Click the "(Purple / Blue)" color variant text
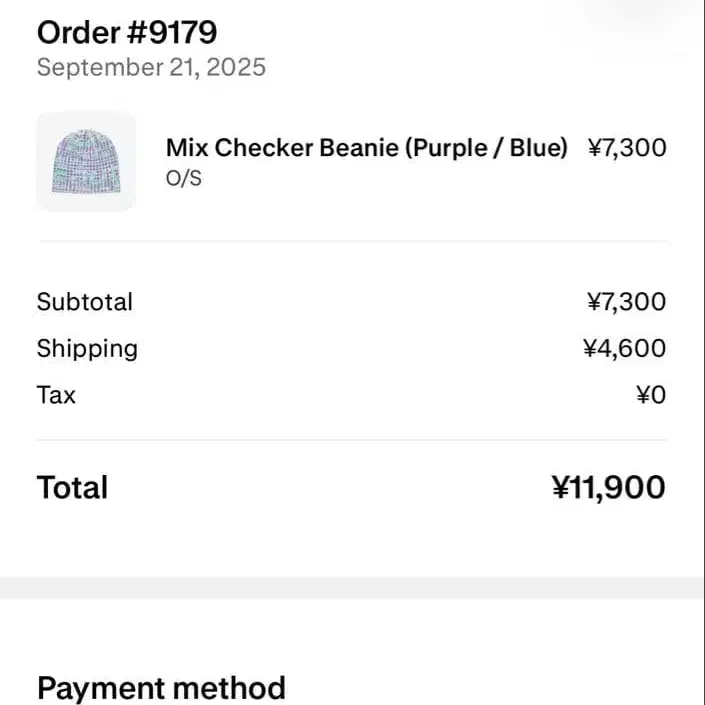The width and height of the screenshot is (705, 705). pos(486,148)
